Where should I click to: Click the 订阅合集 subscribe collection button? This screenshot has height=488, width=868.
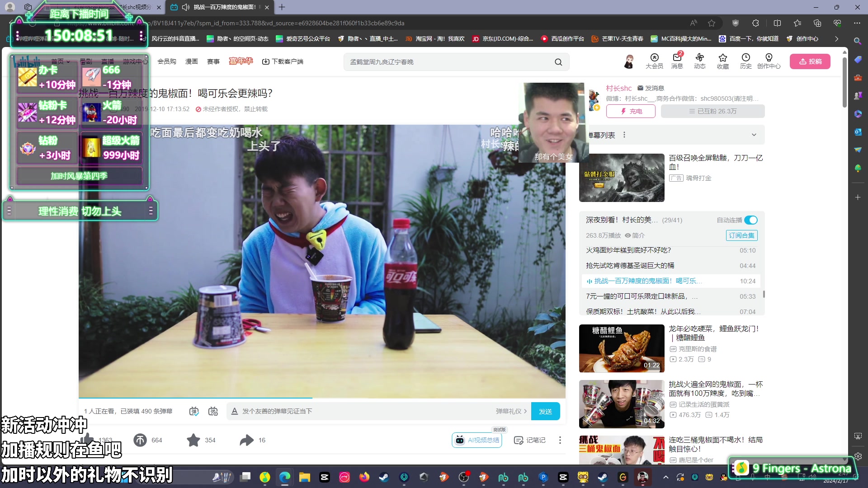(x=742, y=235)
